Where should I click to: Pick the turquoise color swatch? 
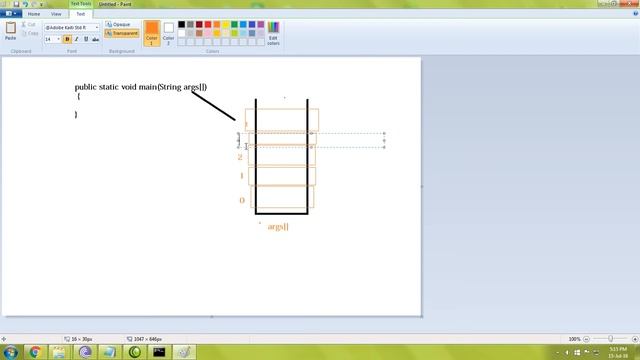243,24
